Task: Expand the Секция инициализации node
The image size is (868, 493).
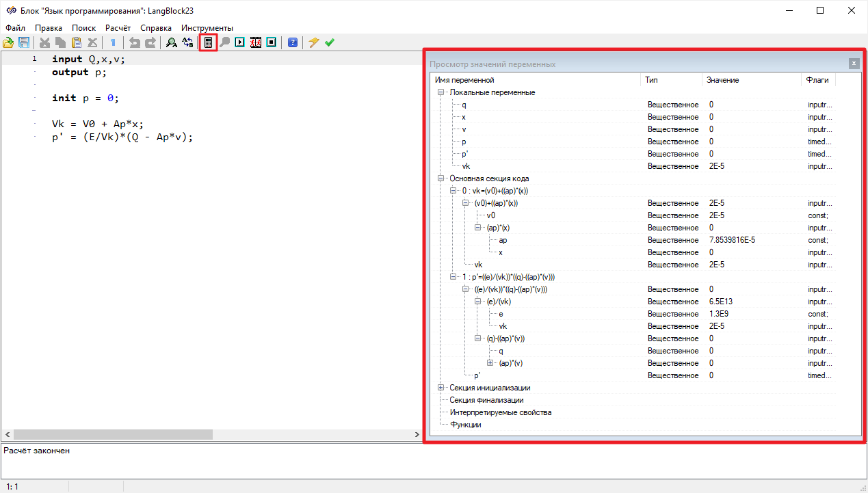Action: click(441, 388)
